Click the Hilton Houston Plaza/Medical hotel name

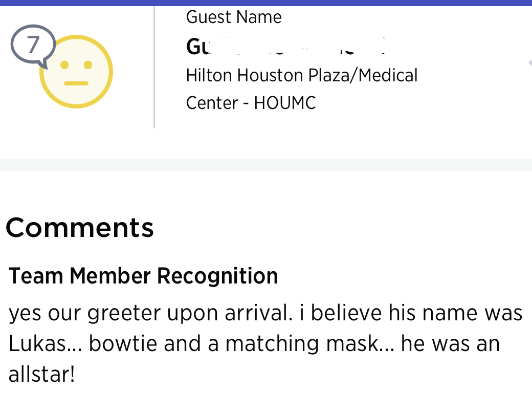click(x=302, y=76)
